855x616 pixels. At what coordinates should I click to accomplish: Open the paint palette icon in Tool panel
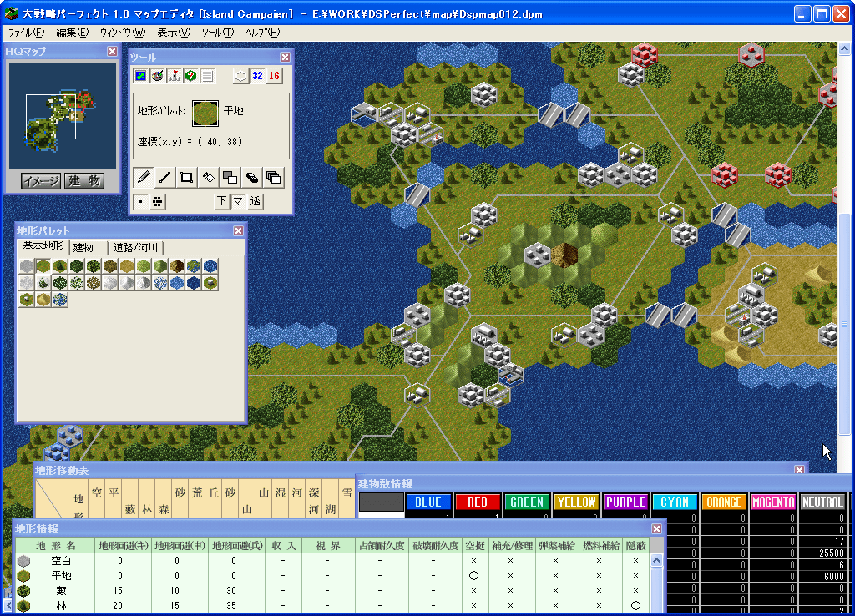point(158,76)
